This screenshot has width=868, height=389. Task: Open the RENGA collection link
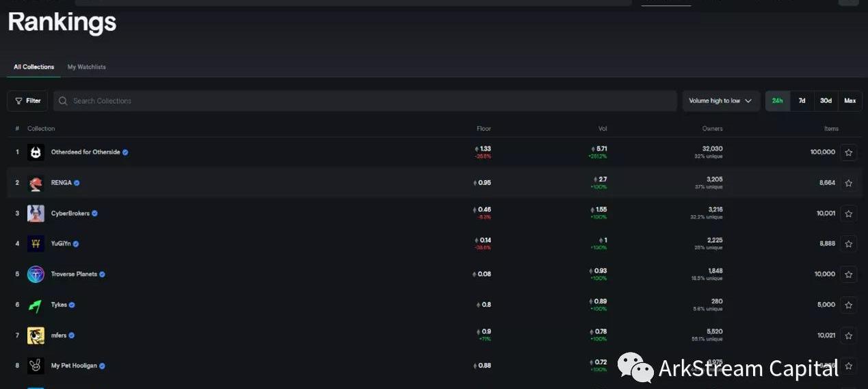[x=61, y=183]
